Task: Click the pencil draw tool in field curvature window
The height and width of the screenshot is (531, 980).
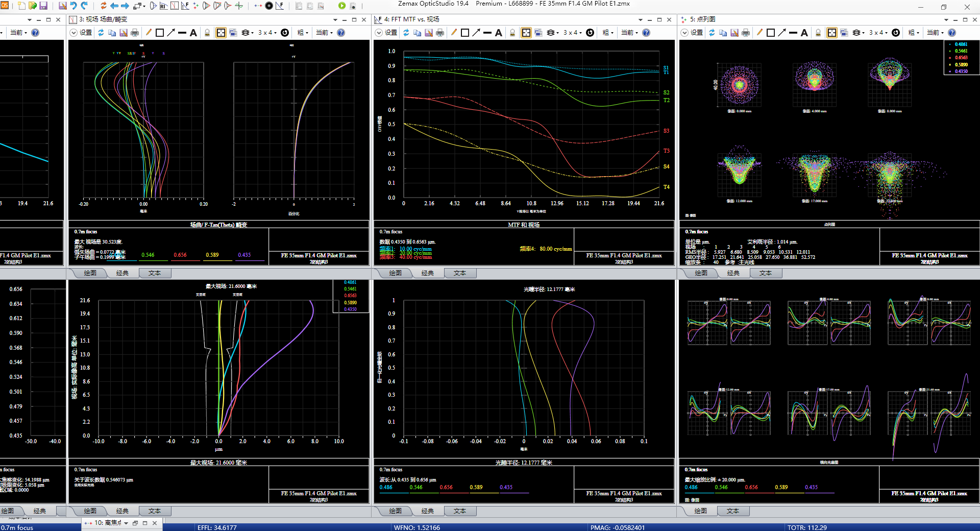Action: (x=149, y=33)
